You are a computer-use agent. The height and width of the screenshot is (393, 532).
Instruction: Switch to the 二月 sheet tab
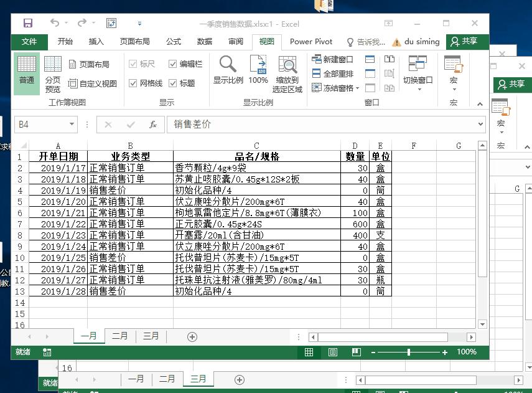(x=120, y=336)
